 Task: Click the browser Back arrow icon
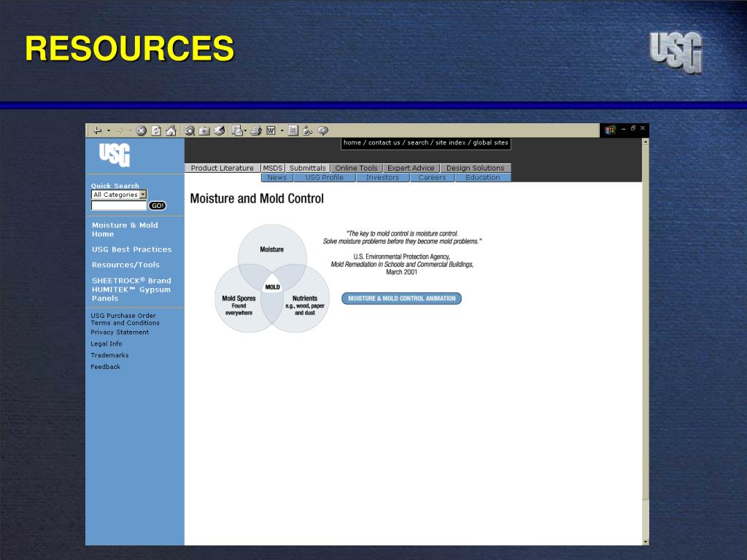click(98, 131)
